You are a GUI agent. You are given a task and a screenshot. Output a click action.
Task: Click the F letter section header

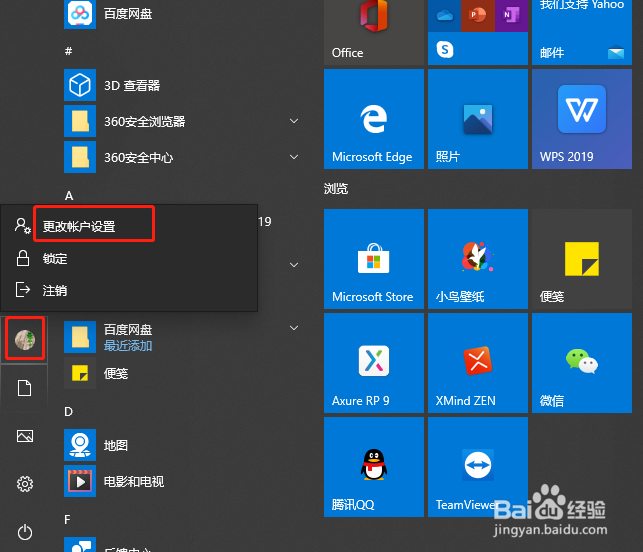tap(68, 520)
